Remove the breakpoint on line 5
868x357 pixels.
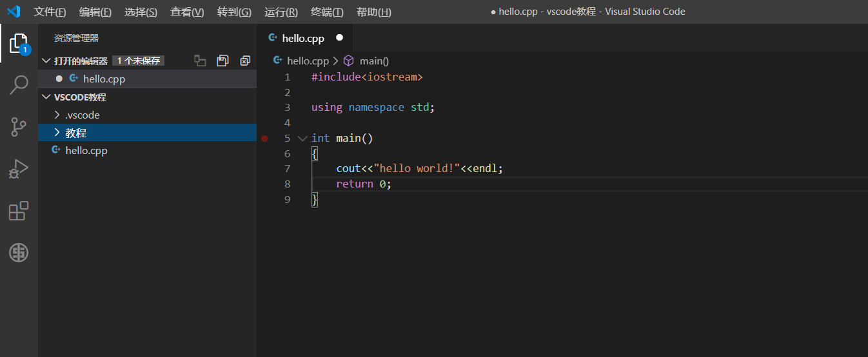(264, 138)
